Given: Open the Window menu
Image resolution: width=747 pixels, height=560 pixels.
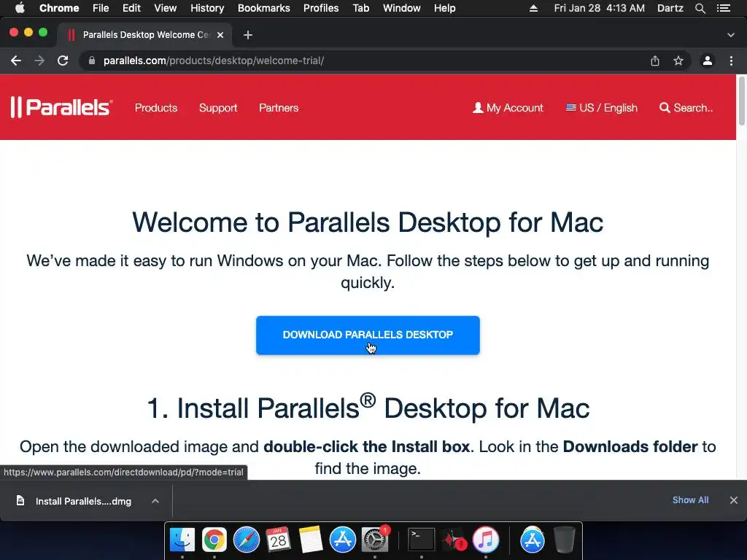Looking at the screenshot, I should [402, 8].
